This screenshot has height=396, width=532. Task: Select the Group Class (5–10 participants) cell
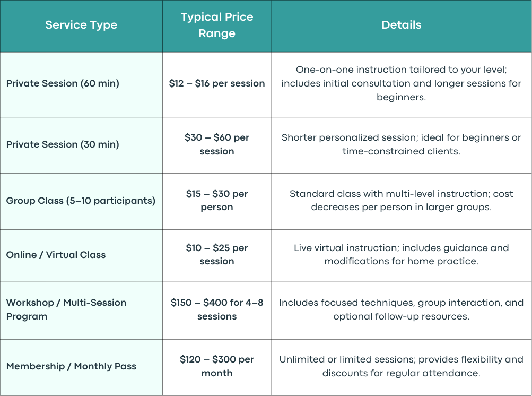[81, 201]
